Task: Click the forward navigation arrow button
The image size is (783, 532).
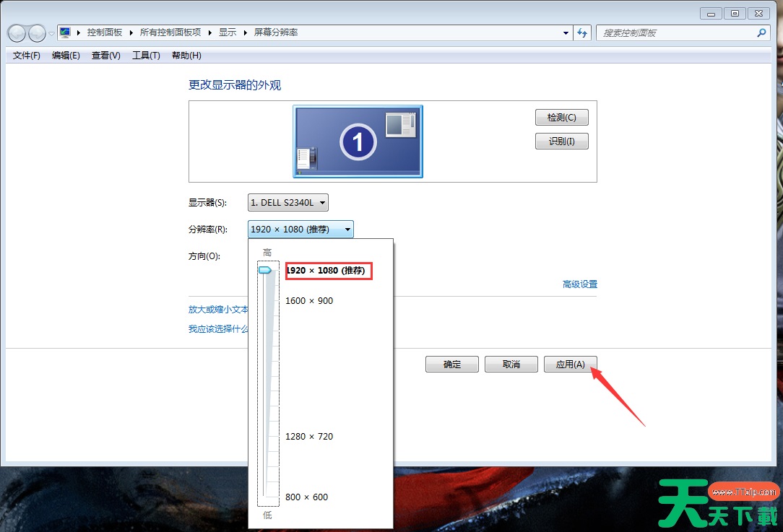Action: [x=36, y=33]
